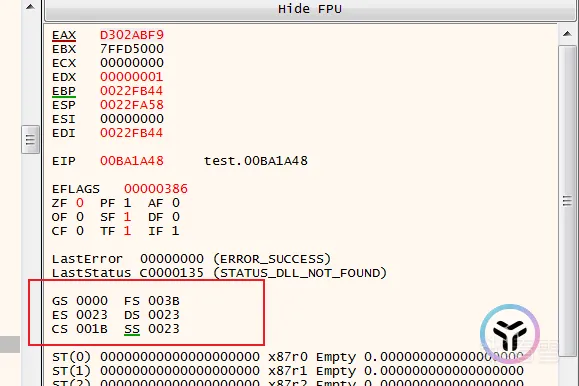The width and height of the screenshot is (579, 386).
Task: Select the SS segment value 0023
Action: pyautogui.click(x=164, y=329)
